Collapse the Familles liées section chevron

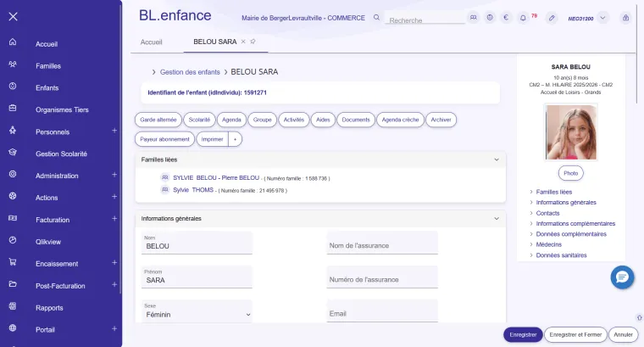(x=497, y=160)
